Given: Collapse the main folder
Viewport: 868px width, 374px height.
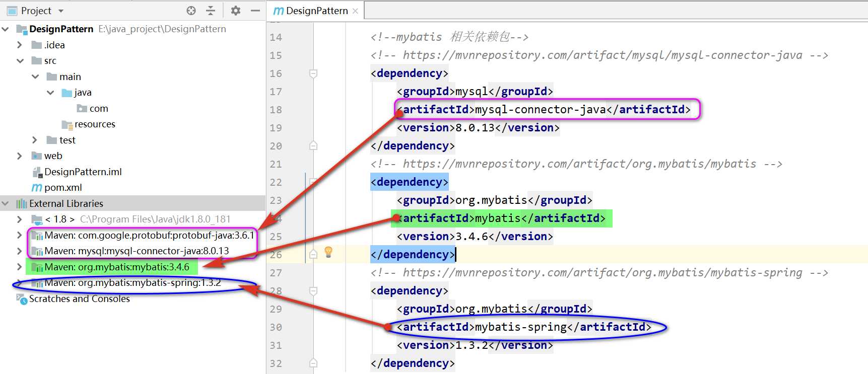Looking at the screenshot, I should [35, 77].
